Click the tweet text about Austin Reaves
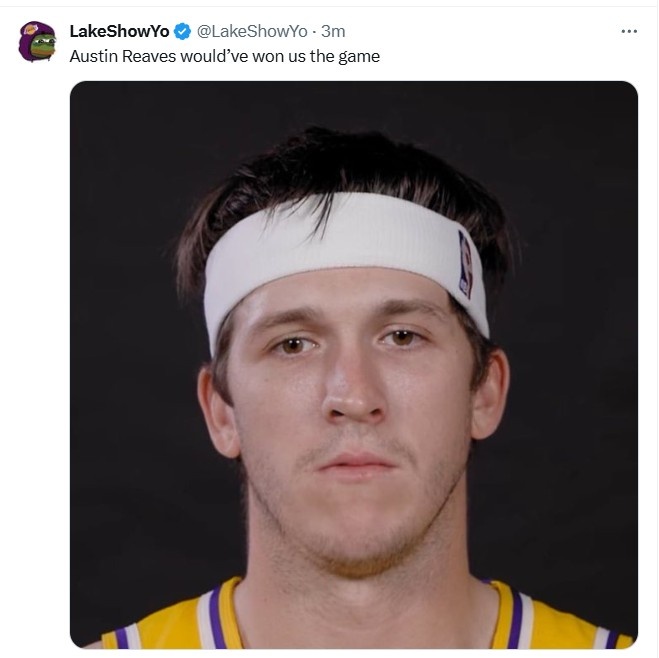Image resolution: width=659 pixels, height=658 pixels. pos(224,56)
